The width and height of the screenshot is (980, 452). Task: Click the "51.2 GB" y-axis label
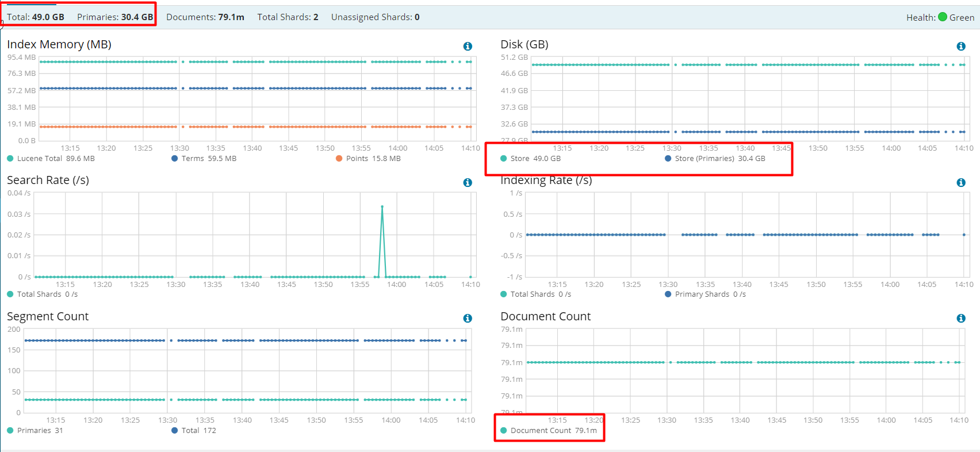pos(514,57)
